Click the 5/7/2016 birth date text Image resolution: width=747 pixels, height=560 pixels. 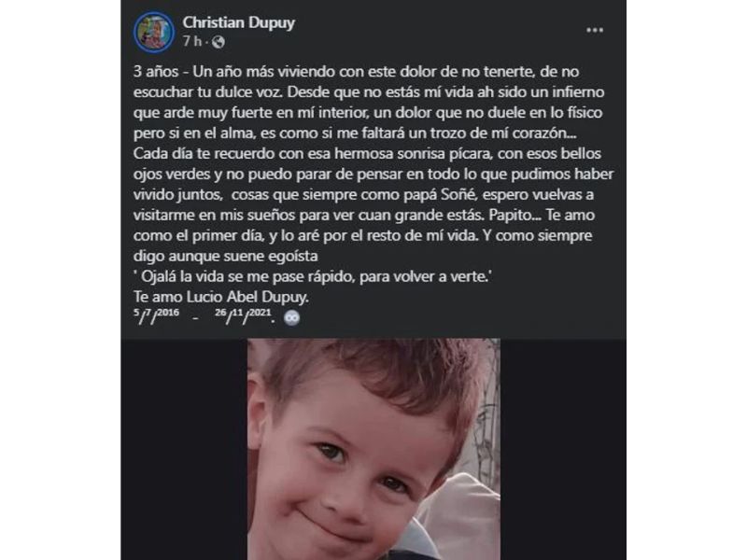156,315
